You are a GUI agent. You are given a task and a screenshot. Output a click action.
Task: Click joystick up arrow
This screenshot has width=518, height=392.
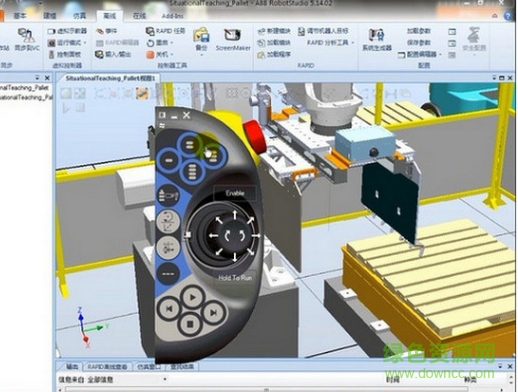click(x=235, y=215)
